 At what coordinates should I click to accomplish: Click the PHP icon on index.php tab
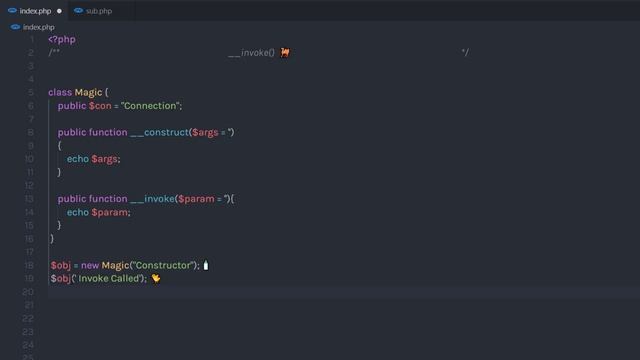click(x=12, y=11)
